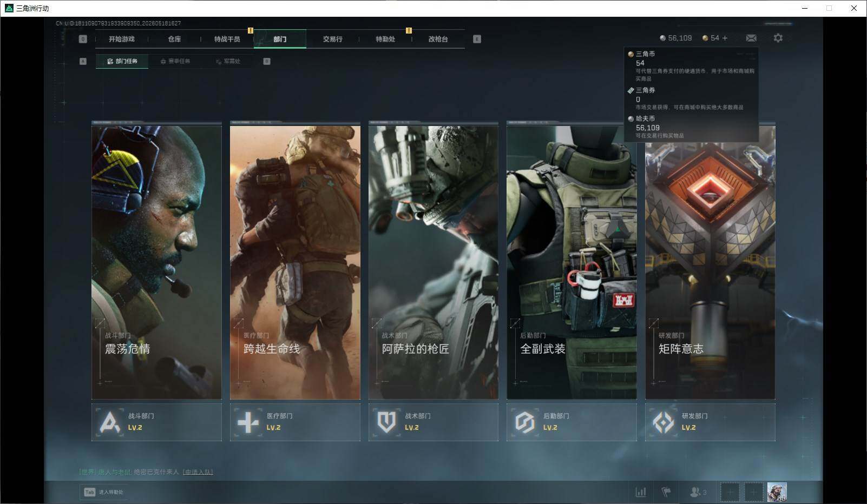
Task: Go to the 开始游戏 tab
Action: pyautogui.click(x=122, y=39)
